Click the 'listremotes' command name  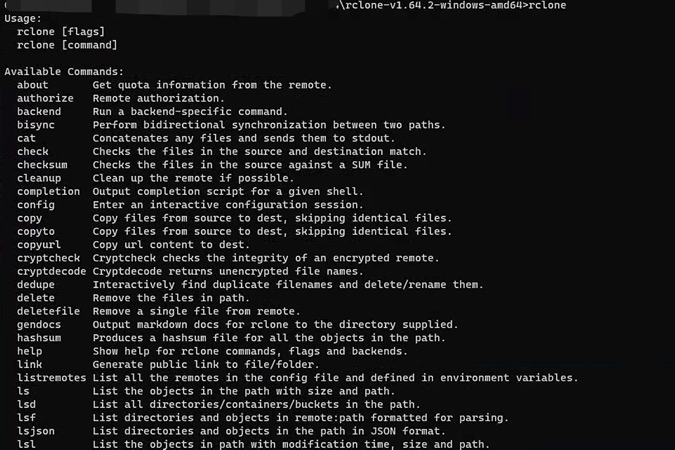[52, 378]
